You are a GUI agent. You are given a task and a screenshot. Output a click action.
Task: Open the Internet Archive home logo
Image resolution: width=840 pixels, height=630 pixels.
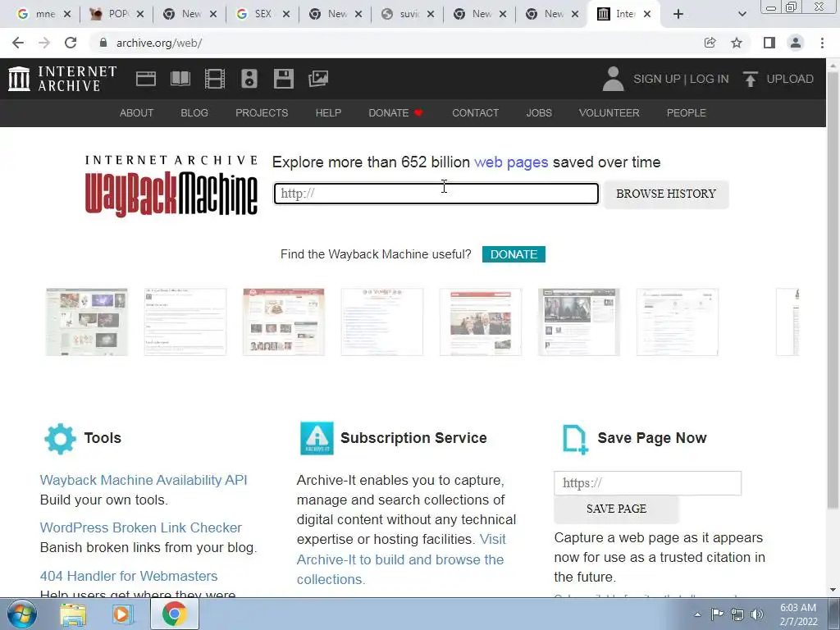pyautogui.click(x=62, y=79)
